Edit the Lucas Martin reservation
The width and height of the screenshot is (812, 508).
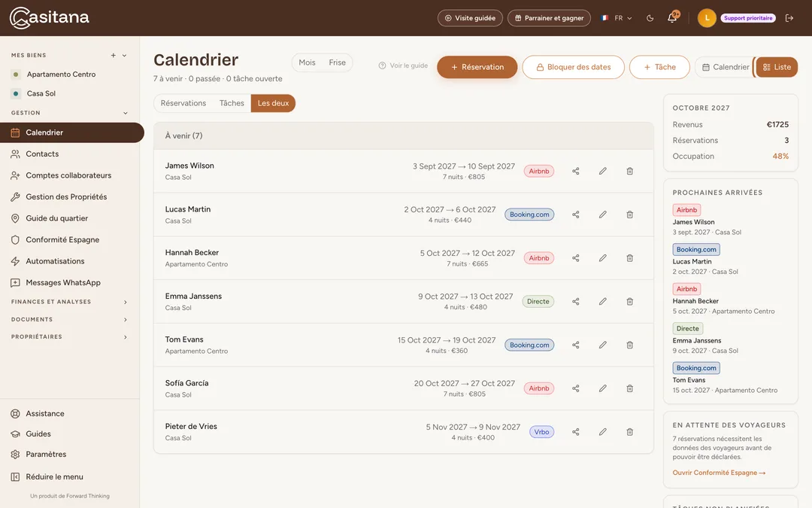[x=603, y=214]
